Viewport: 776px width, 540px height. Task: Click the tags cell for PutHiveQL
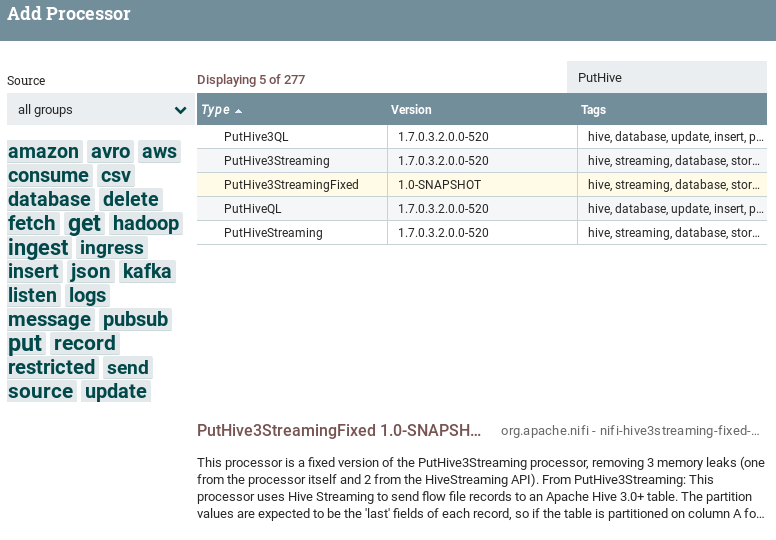(672, 208)
